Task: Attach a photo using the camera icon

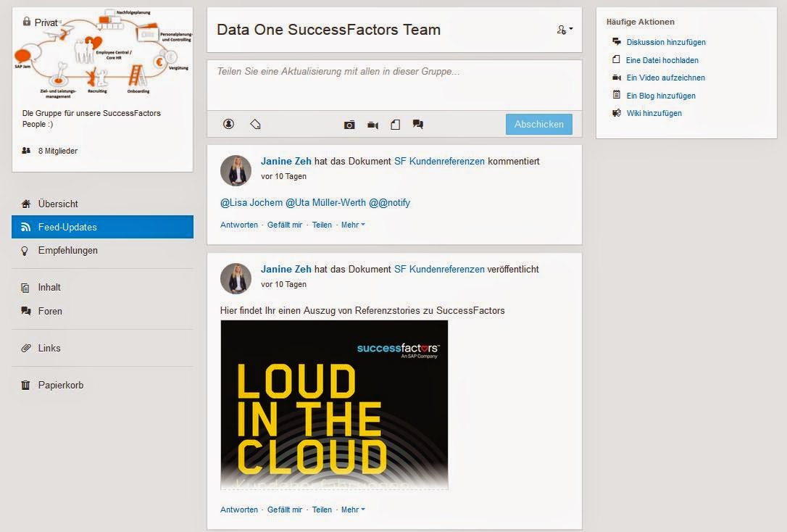Action: [x=349, y=125]
